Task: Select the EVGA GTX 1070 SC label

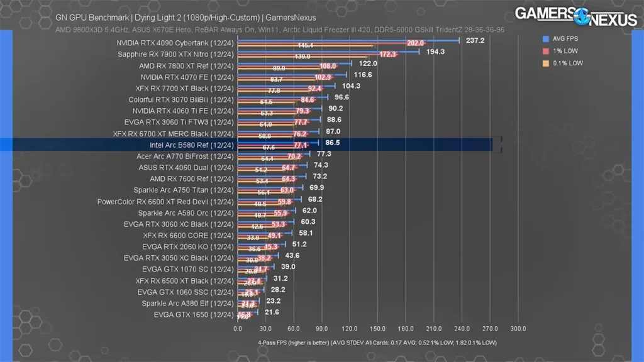Action: pyautogui.click(x=188, y=269)
